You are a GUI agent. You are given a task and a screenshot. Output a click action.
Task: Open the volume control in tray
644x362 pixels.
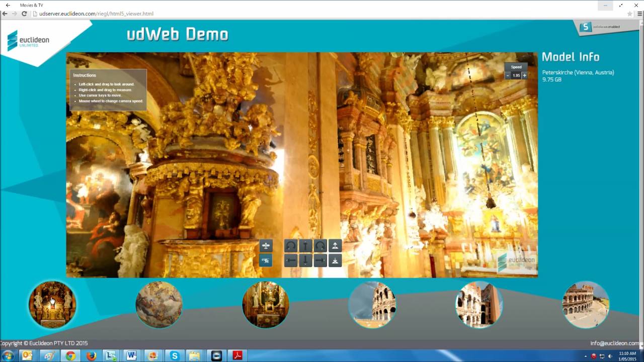pos(610,356)
